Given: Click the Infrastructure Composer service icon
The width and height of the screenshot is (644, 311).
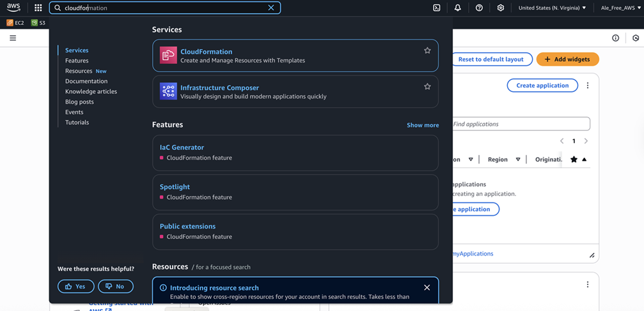Looking at the screenshot, I should (x=168, y=91).
